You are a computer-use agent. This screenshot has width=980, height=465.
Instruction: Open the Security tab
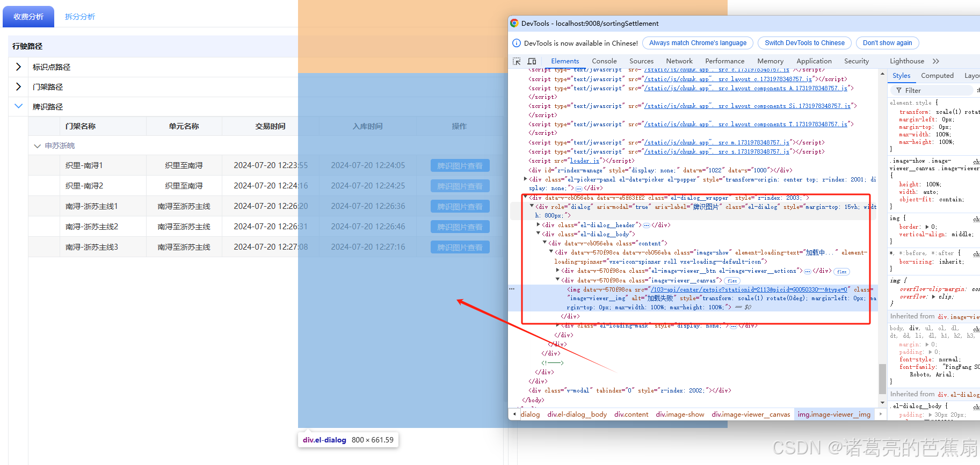(856, 61)
